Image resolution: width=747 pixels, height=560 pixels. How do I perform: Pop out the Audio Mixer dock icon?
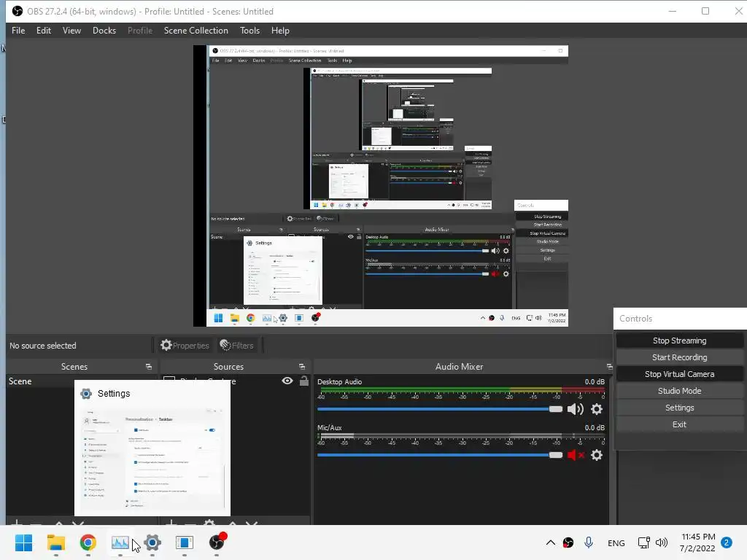point(609,367)
